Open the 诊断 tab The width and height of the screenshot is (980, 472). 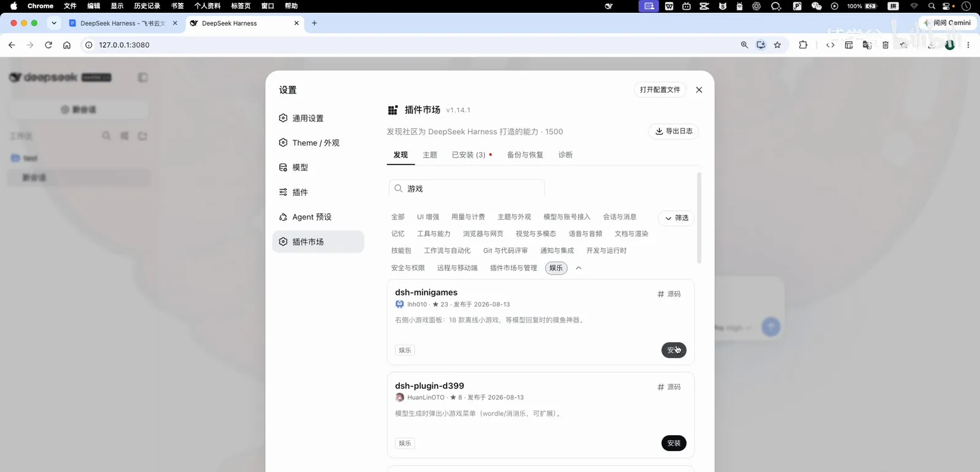565,155
